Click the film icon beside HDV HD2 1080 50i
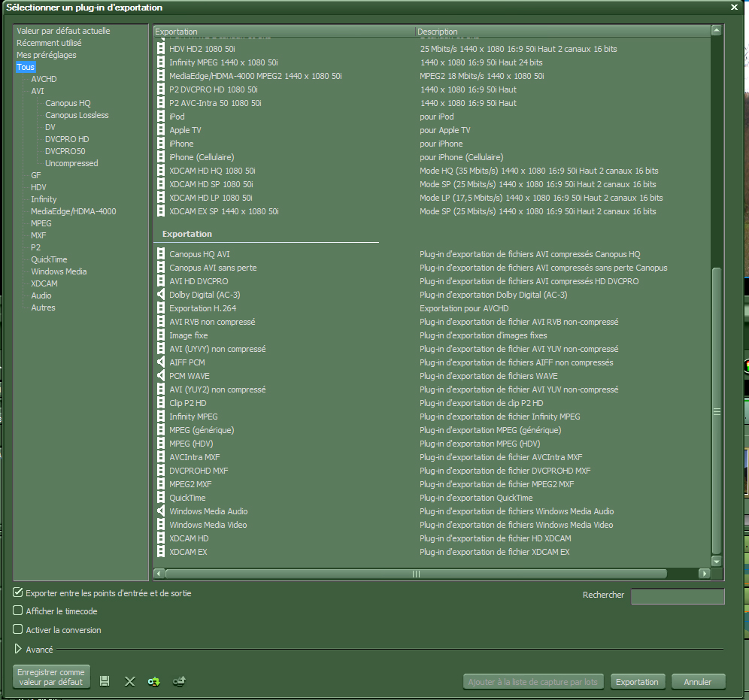The width and height of the screenshot is (749, 700). 161,49
